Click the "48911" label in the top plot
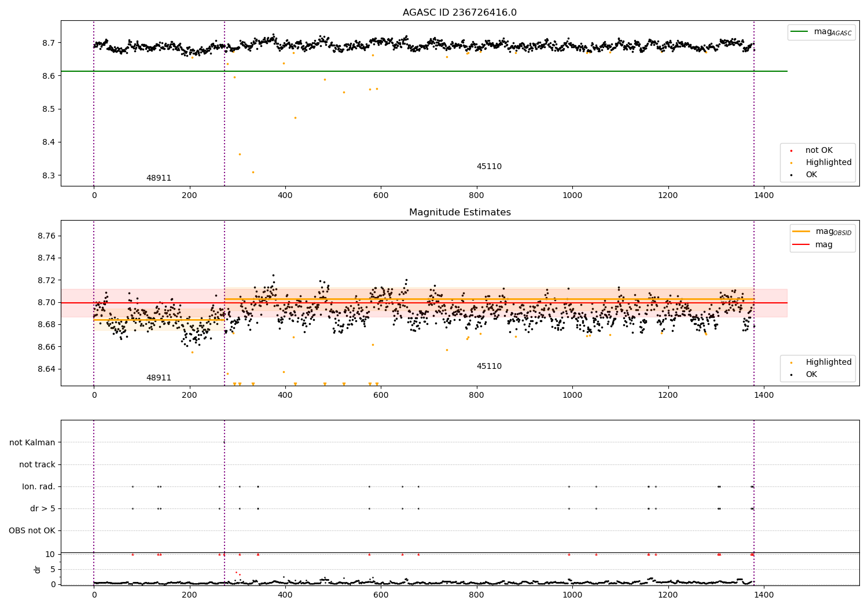The width and height of the screenshot is (868, 608). point(159,178)
